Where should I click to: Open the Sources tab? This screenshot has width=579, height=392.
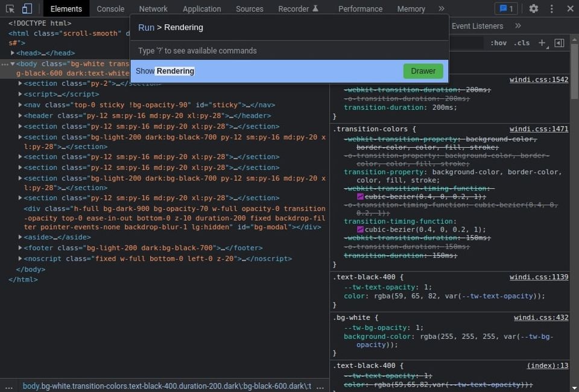click(x=250, y=9)
